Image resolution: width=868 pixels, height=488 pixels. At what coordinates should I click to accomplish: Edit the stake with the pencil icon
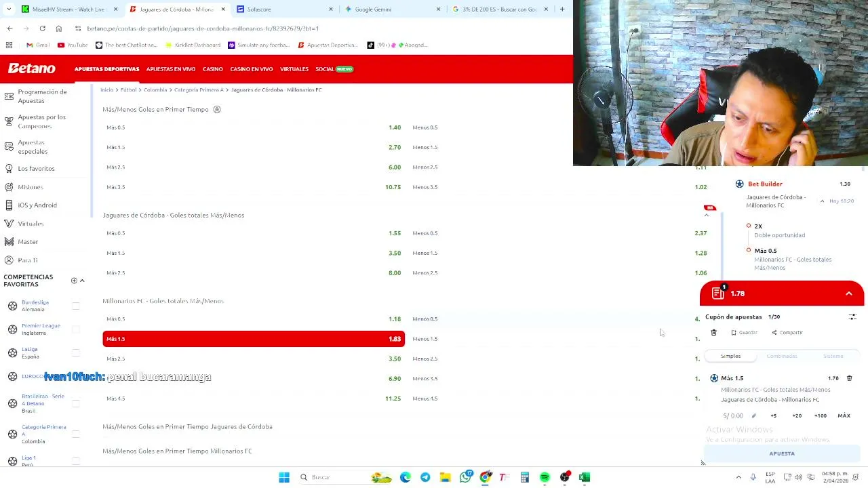click(753, 415)
